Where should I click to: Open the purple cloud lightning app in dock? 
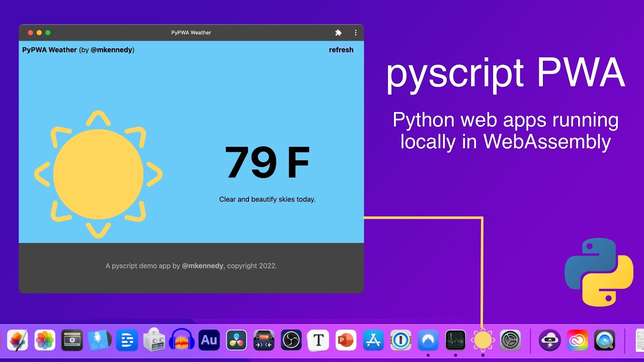tap(550, 340)
